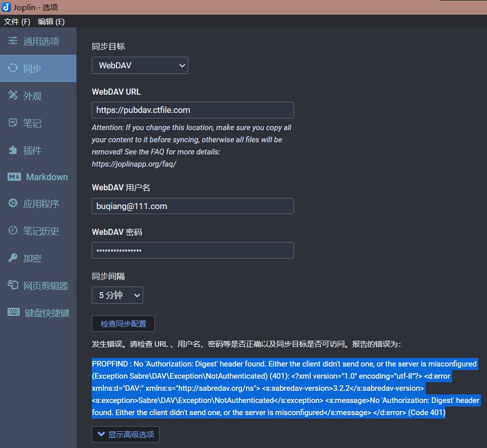
Task: Click the WebDAV 密码 password field
Action: pyautogui.click(x=192, y=251)
